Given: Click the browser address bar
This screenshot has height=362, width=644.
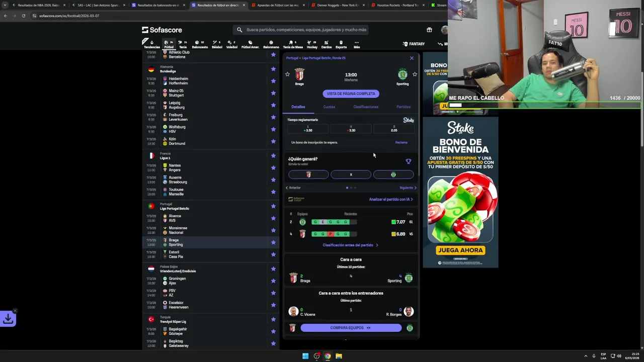Looking at the screenshot, I should pyautogui.click(x=236, y=16).
